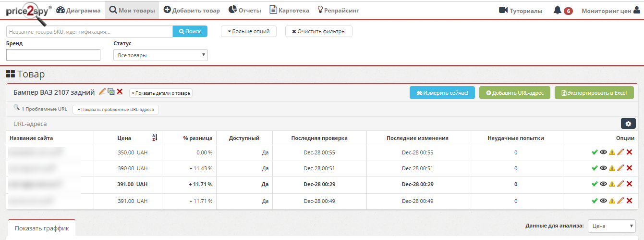This screenshot has width=644, height=240.
Task: Click Очистить фильтры button
Action: [319, 31]
